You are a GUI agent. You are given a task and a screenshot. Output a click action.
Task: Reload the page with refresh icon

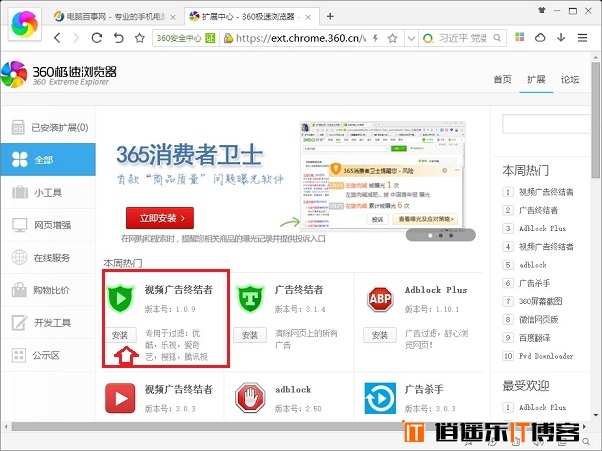[x=97, y=38]
